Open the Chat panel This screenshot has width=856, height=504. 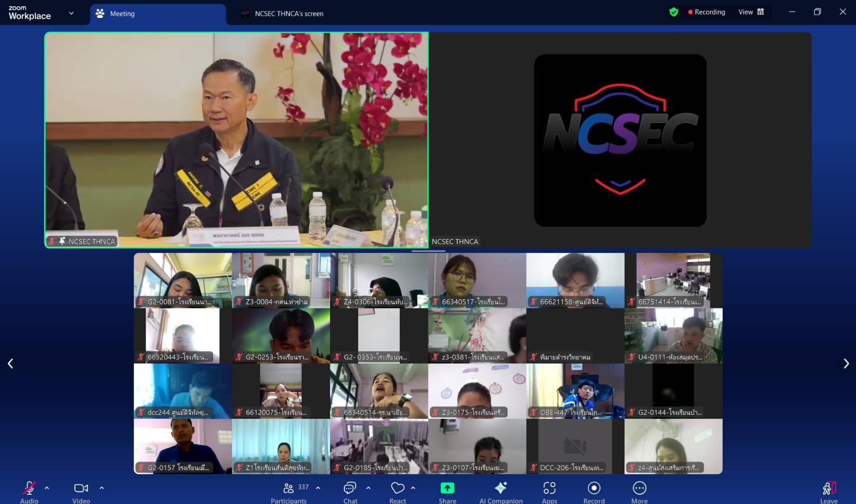pos(351,492)
